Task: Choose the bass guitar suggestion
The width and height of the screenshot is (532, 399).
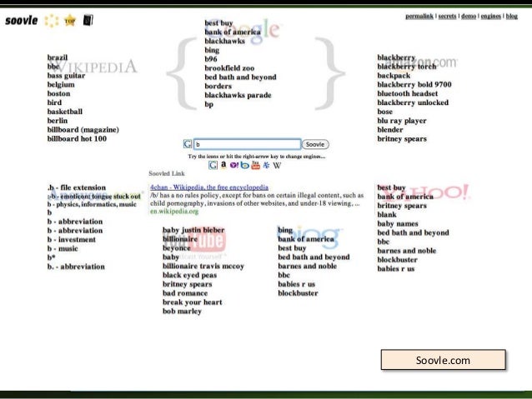Action: [x=66, y=75]
